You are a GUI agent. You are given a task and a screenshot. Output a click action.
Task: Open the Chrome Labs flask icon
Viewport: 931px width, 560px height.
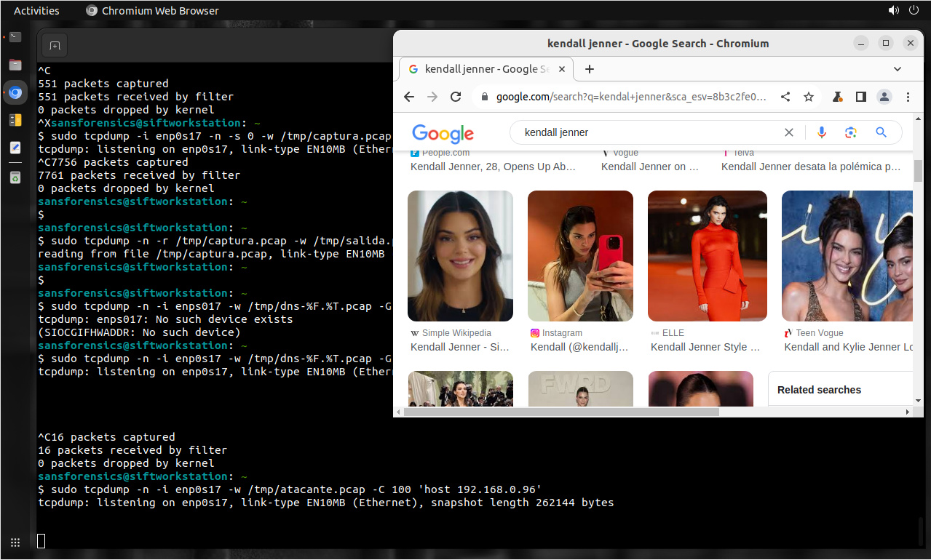tap(838, 97)
